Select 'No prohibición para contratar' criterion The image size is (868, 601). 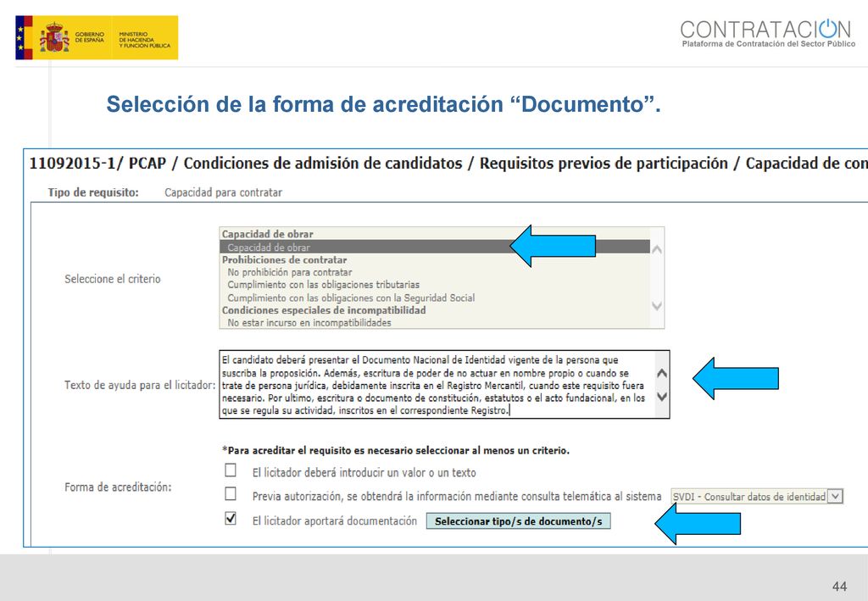tap(290, 272)
